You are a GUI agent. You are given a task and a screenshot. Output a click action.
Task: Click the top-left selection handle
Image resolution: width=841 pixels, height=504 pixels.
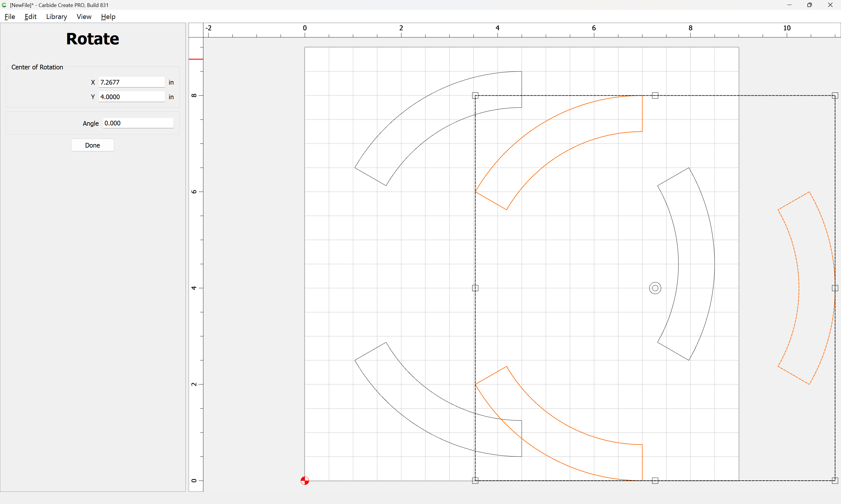pyautogui.click(x=475, y=95)
